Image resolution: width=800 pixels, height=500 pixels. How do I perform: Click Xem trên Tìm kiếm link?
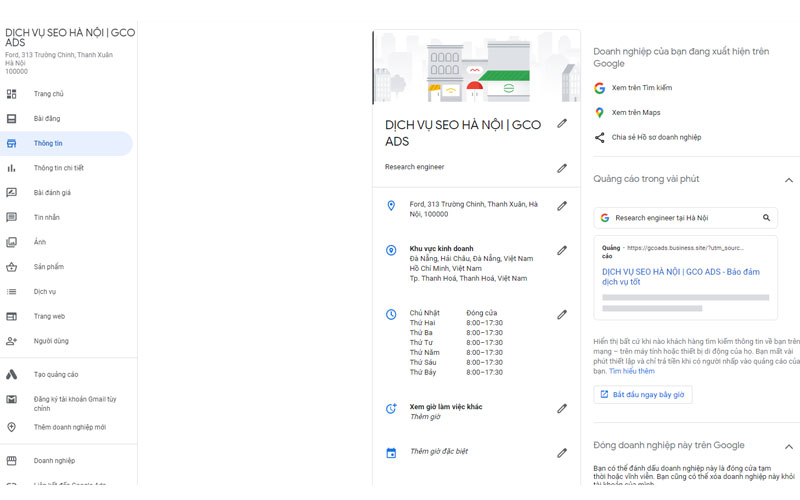(x=641, y=88)
